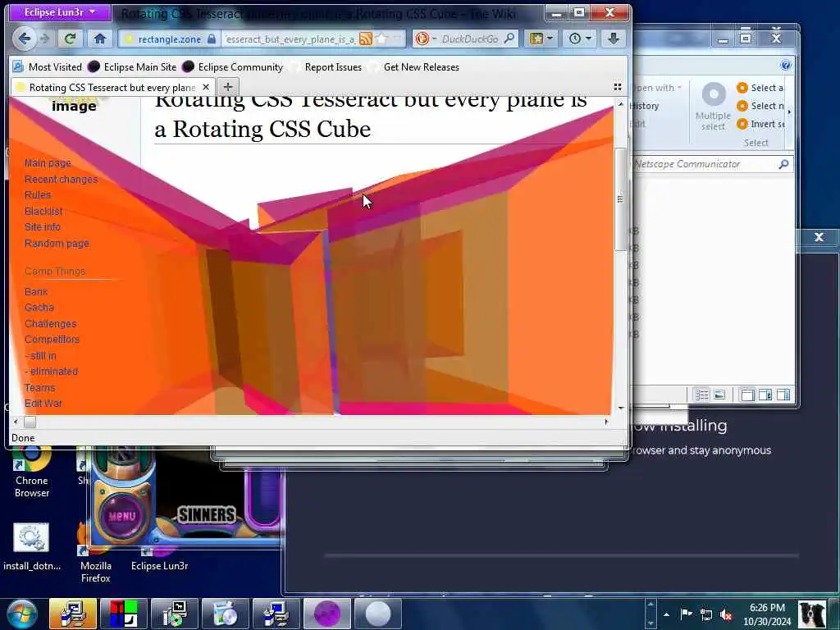Open the Teams sidebar link

(x=39, y=387)
